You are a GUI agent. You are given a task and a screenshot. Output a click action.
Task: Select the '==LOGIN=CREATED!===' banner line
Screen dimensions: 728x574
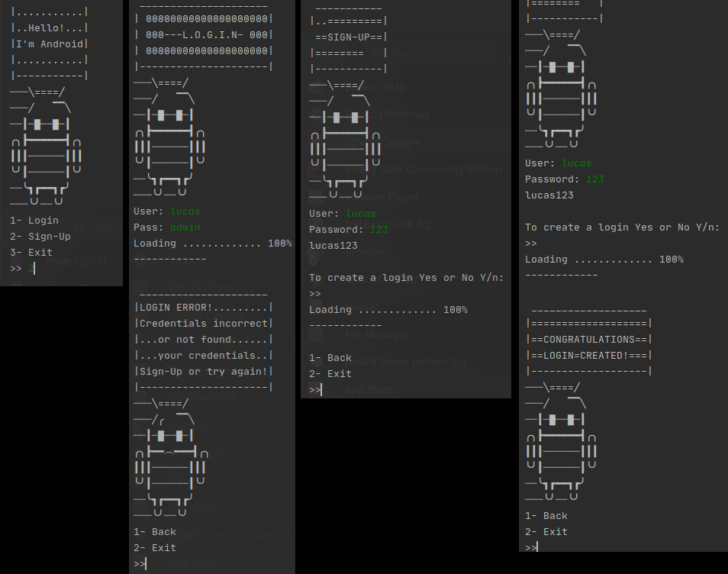pyautogui.click(x=589, y=356)
